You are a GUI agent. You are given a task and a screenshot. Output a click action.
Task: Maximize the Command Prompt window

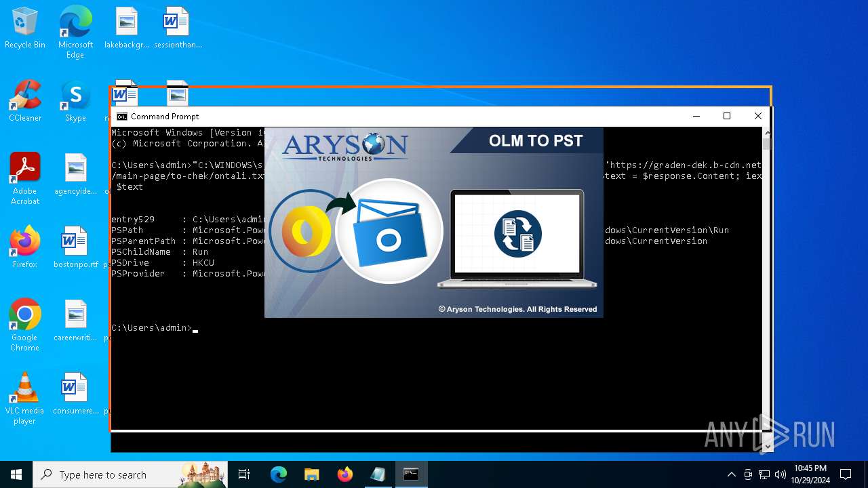[x=727, y=117]
